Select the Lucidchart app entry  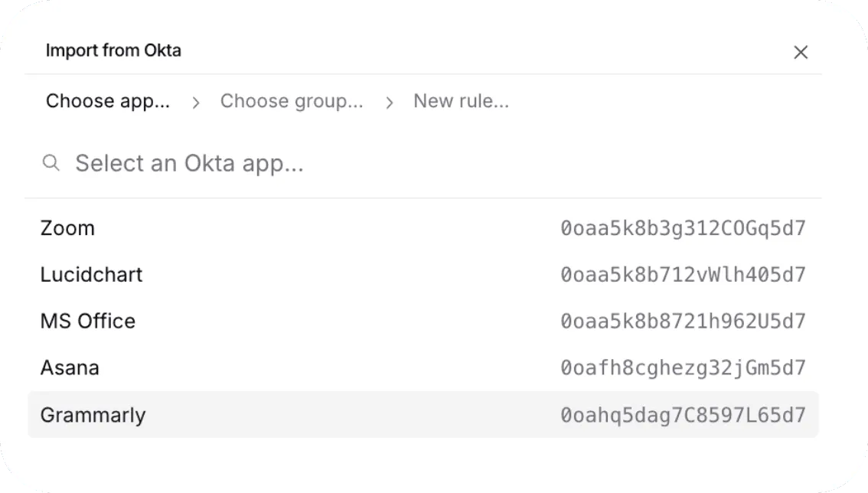point(91,274)
